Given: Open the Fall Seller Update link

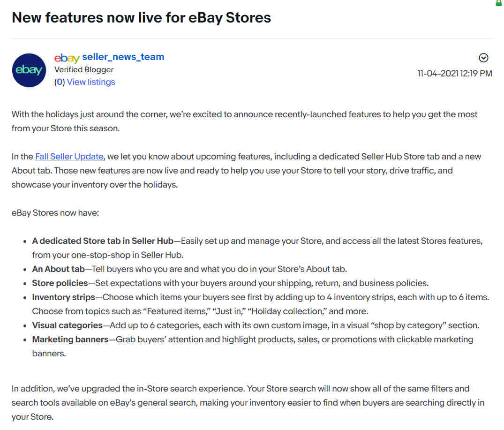Looking at the screenshot, I should 69,157.
